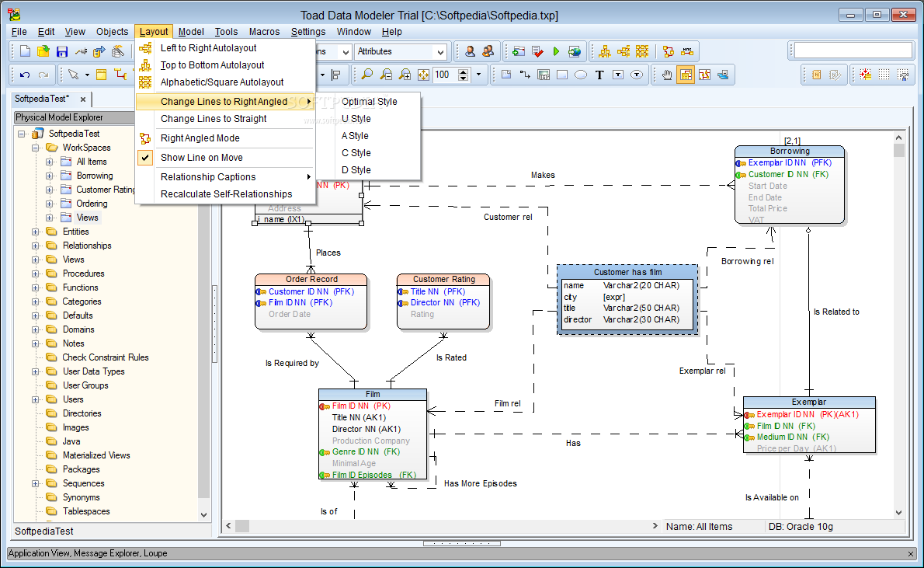
Task: Select Recalculate Self-Relationships
Action: [x=226, y=194]
